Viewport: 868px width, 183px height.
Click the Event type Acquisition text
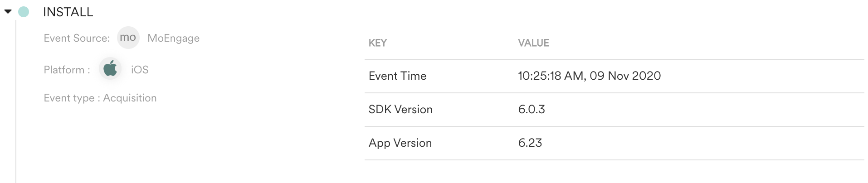pyautogui.click(x=100, y=98)
